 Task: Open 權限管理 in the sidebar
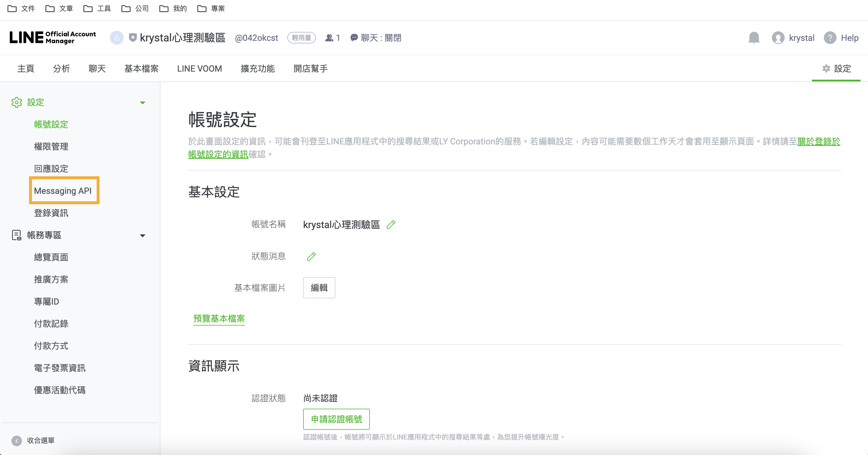(x=51, y=147)
